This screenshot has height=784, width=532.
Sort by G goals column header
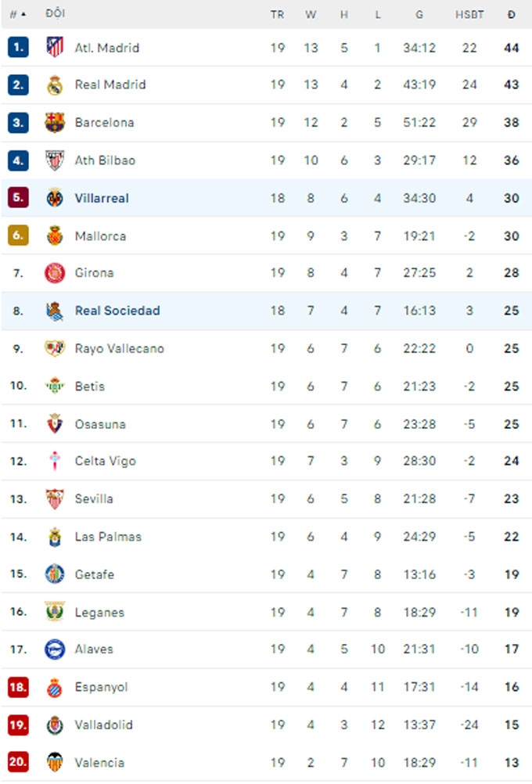point(419,14)
